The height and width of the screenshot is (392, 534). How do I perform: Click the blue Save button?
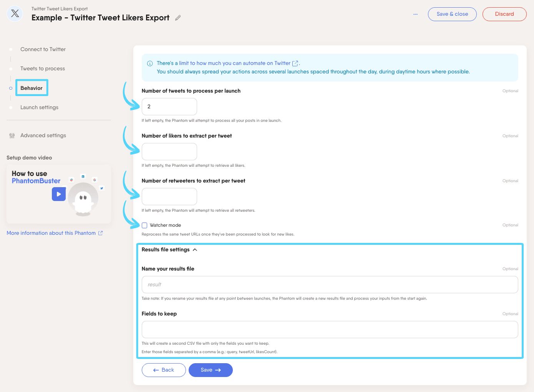click(211, 370)
